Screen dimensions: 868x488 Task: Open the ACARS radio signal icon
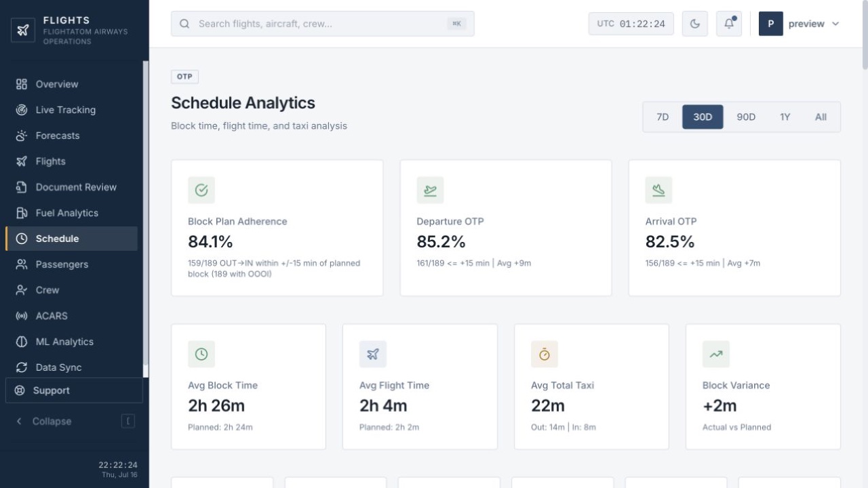point(22,316)
